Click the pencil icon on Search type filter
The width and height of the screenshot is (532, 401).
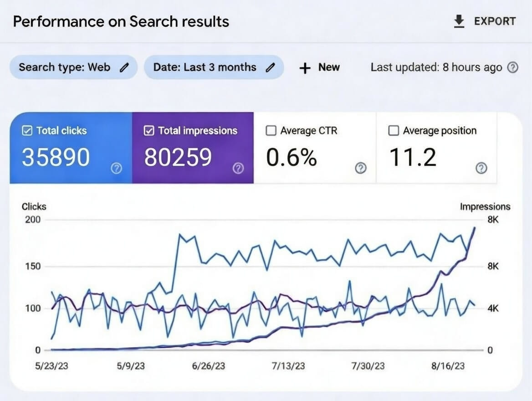pyautogui.click(x=124, y=67)
